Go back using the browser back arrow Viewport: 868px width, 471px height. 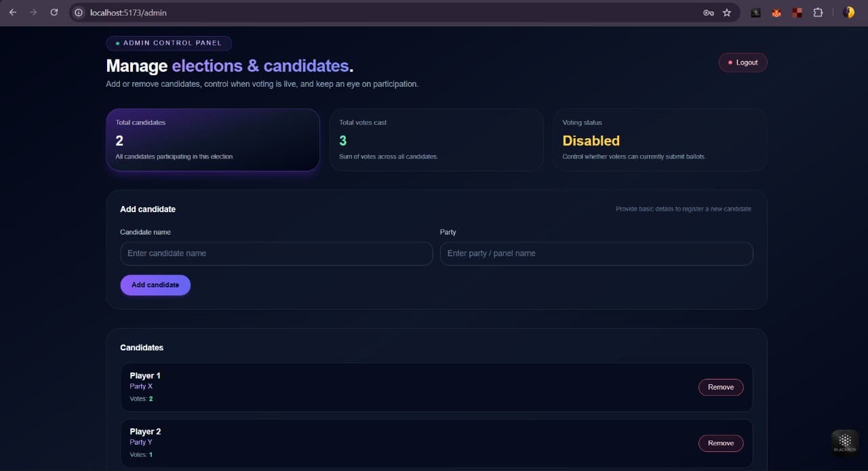point(13,12)
